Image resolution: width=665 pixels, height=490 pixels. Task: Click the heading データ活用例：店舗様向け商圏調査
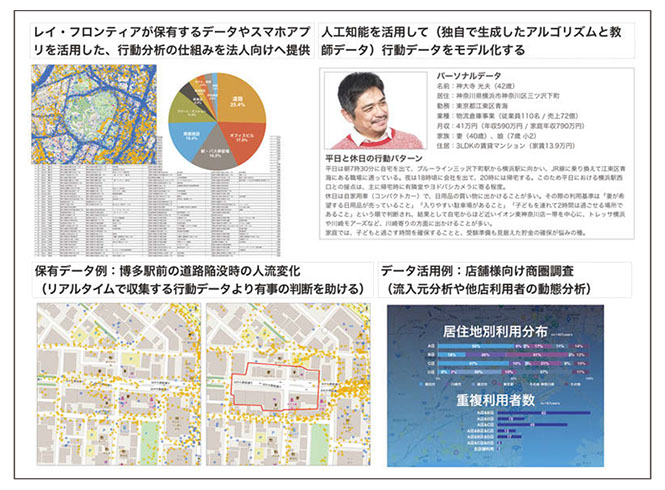477,271
